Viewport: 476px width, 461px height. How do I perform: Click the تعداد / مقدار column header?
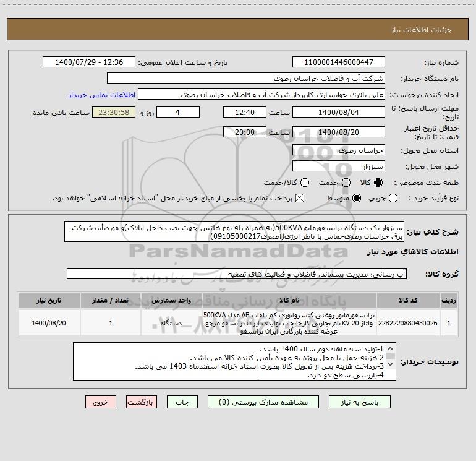[111, 301]
